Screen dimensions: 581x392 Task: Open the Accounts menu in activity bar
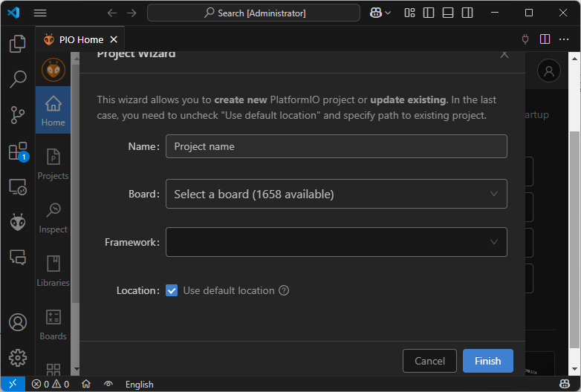click(17, 322)
